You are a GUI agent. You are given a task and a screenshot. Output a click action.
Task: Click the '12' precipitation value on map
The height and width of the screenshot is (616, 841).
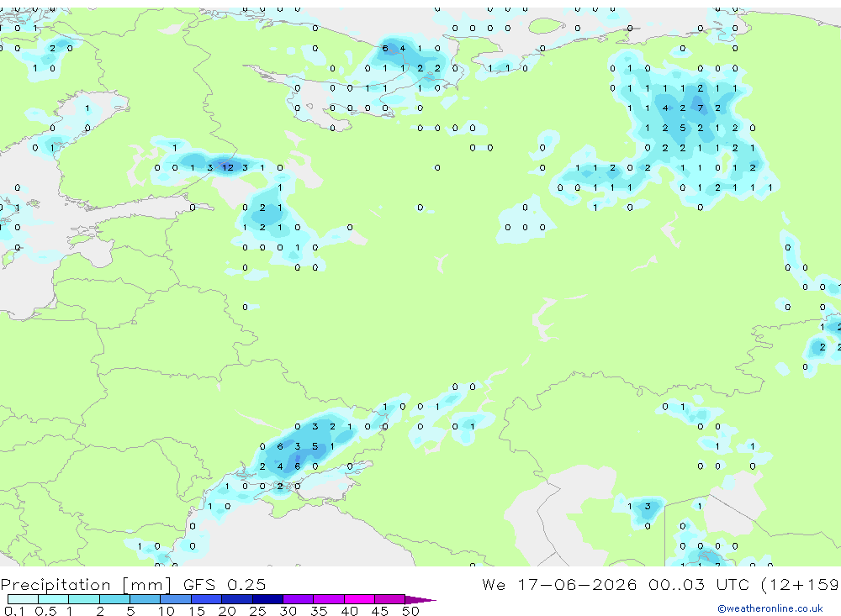(228, 167)
